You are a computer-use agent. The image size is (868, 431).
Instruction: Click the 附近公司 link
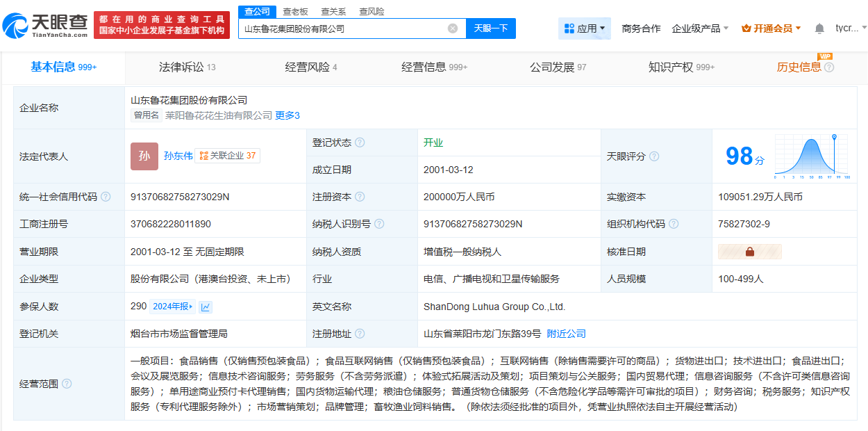click(x=567, y=334)
